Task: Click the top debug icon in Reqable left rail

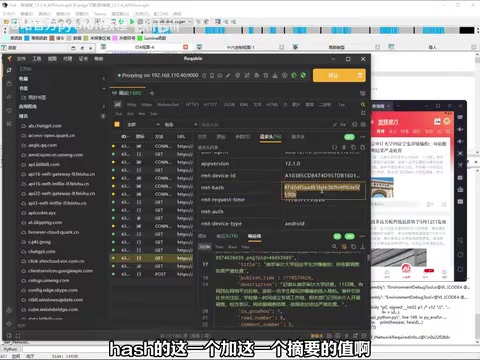Action: coord(9,70)
